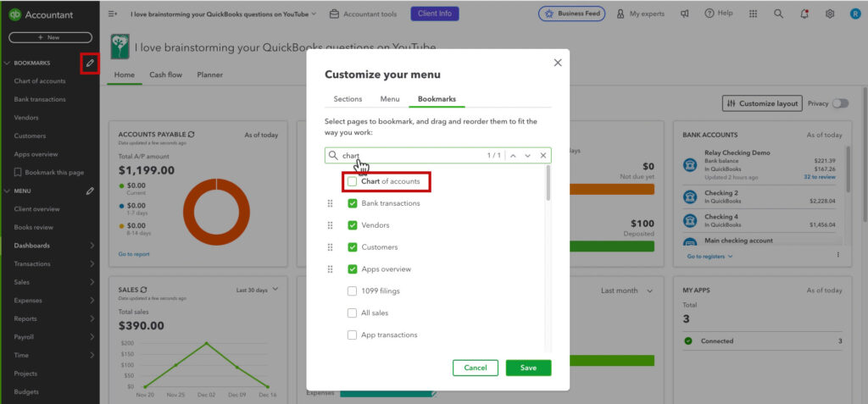Edit bookmarks with the pencil icon
This screenshot has height=404, width=868.
click(x=90, y=63)
